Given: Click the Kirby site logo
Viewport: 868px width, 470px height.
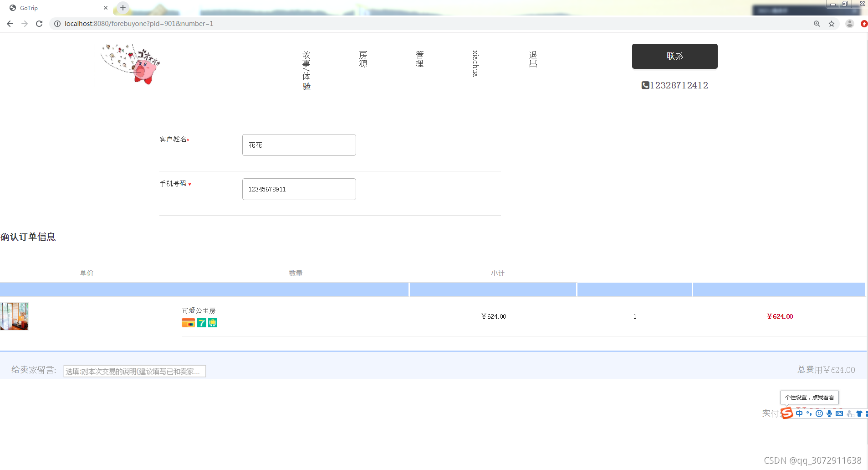Looking at the screenshot, I should [x=131, y=63].
